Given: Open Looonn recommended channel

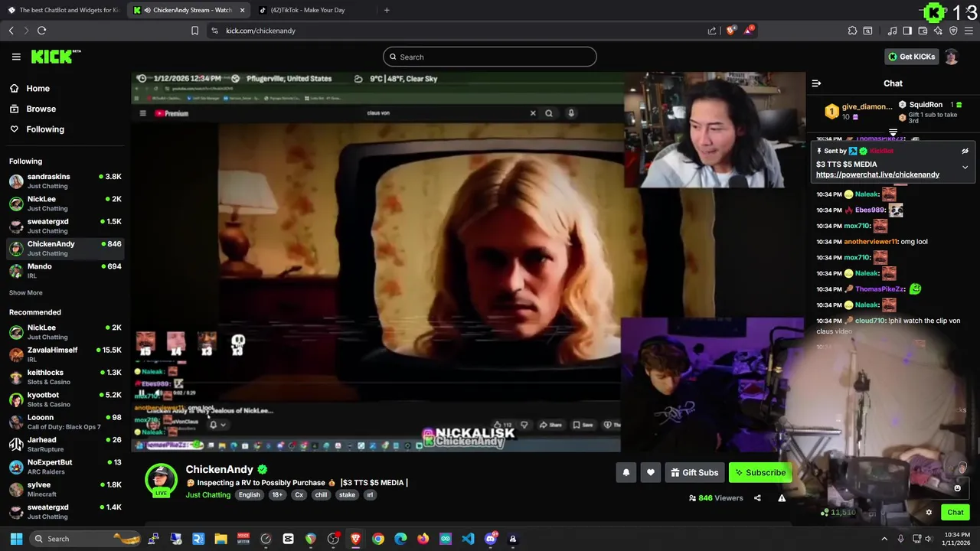Looking at the screenshot, I should [65, 422].
